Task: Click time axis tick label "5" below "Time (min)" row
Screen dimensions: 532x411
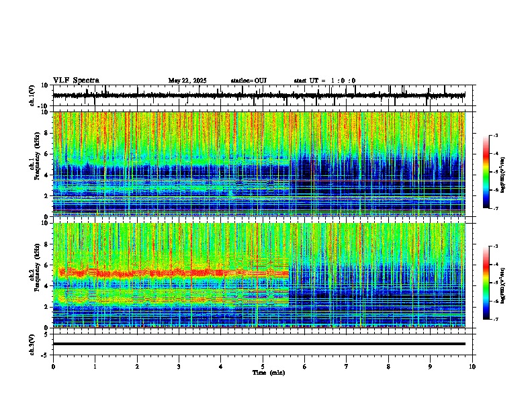Action: tap(263, 367)
